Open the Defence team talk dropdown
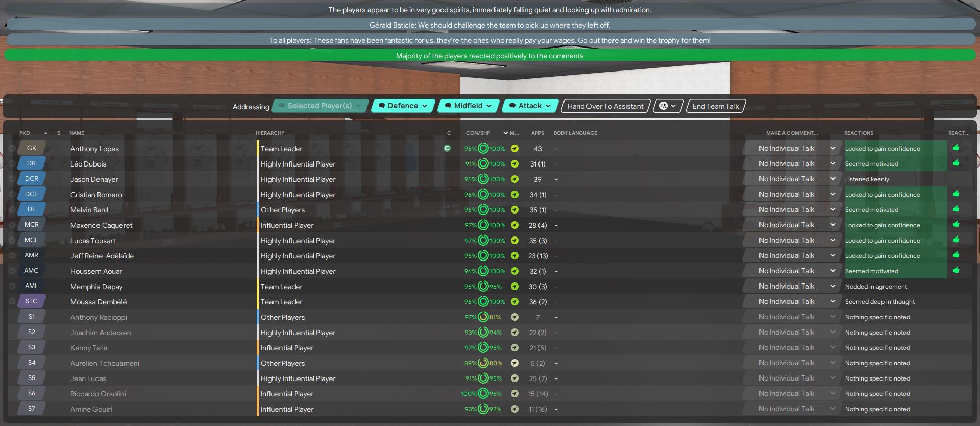The width and height of the screenshot is (980, 426). pos(403,106)
